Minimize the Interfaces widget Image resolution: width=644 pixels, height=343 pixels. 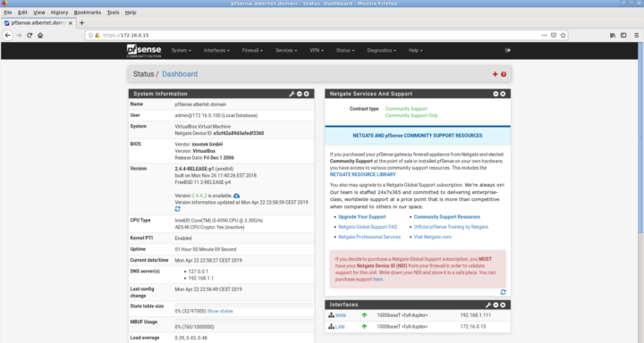496,305
